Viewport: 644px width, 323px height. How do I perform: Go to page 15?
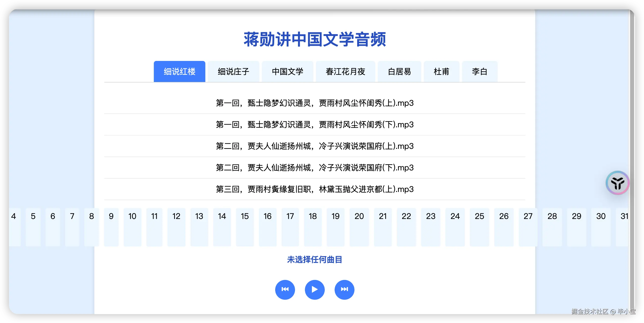point(244,216)
